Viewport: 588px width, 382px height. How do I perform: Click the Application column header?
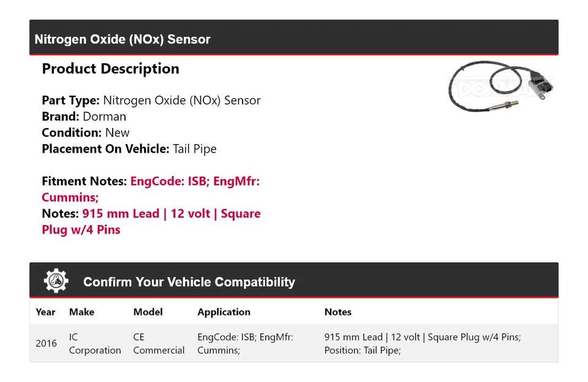224,312
